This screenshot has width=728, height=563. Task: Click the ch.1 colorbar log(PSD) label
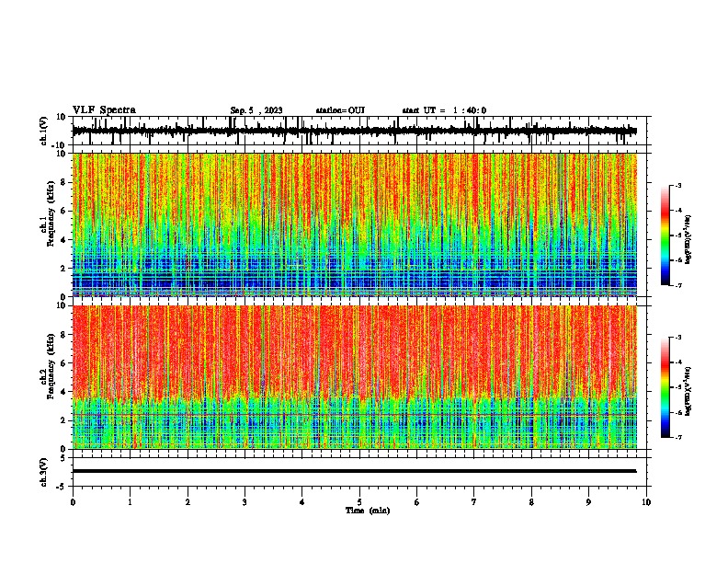688,240
